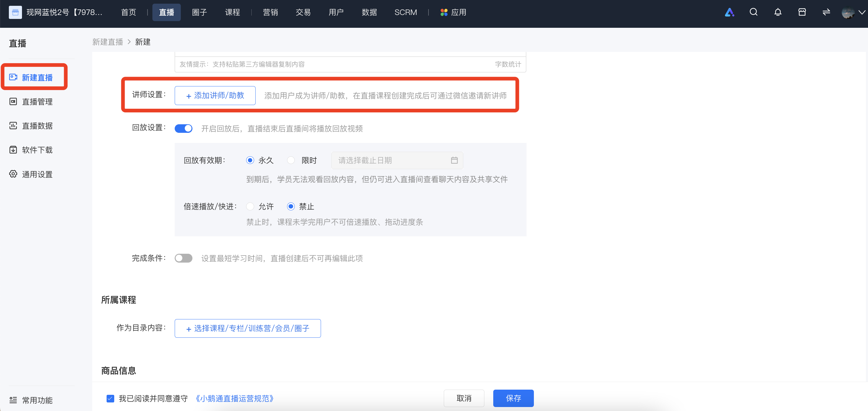Select the 禁止 radio button
This screenshot has height=411, width=868.
pyautogui.click(x=290, y=206)
